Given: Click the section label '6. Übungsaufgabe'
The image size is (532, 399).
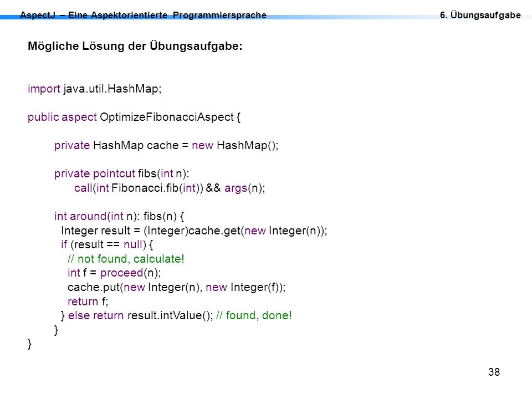Looking at the screenshot, I should coord(480,15).
